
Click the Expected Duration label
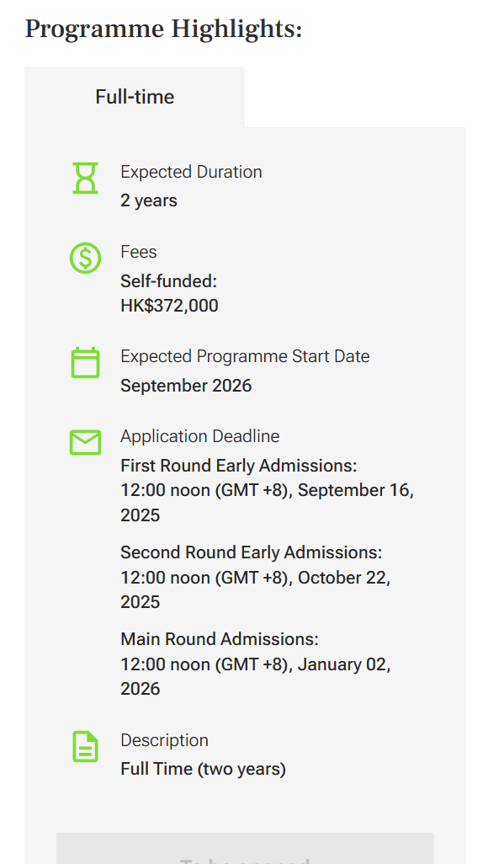[x=191, y=172]
